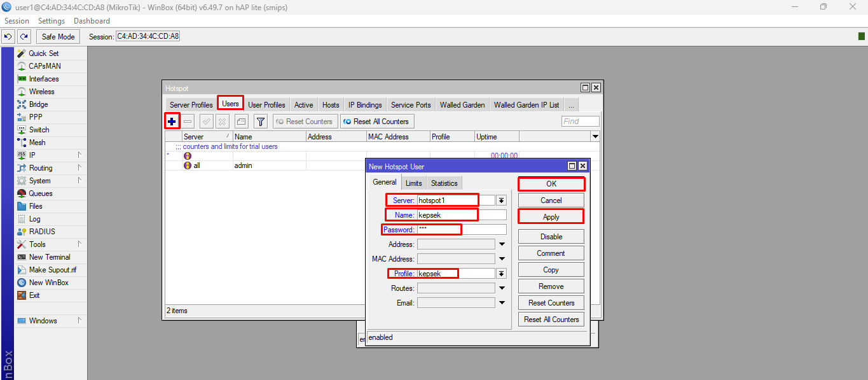Click Make Supout.rif in sidebar
The image size is (868, 380).
pyautogui.click(x=52, y=270)
